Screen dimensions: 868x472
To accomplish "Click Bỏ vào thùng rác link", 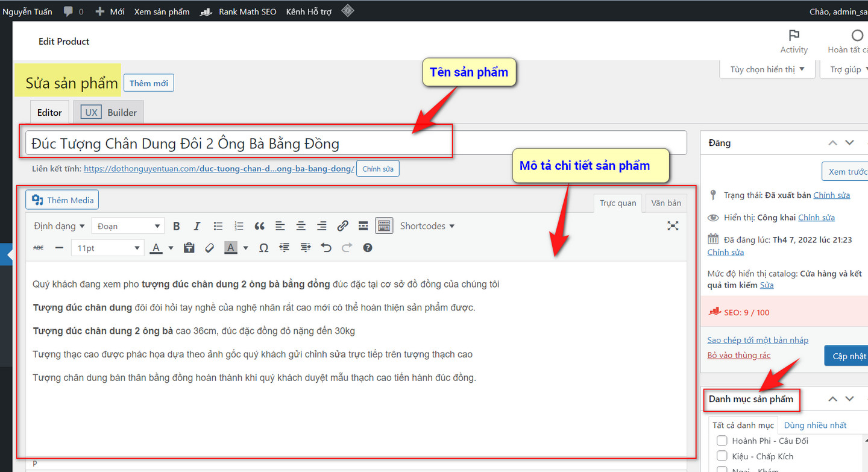I will (x=739, y=355).
